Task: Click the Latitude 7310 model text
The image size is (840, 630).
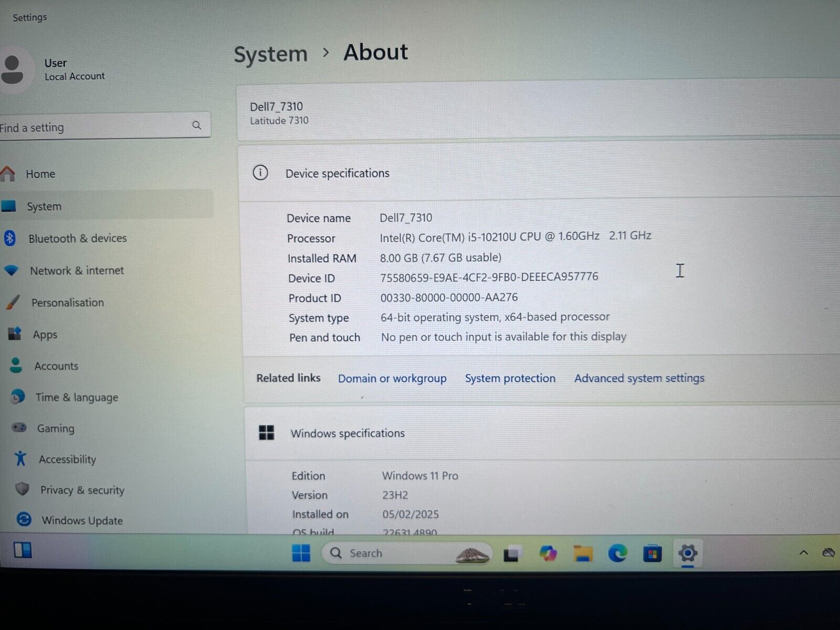Action: pyautogui.click(x=279, y=121)
